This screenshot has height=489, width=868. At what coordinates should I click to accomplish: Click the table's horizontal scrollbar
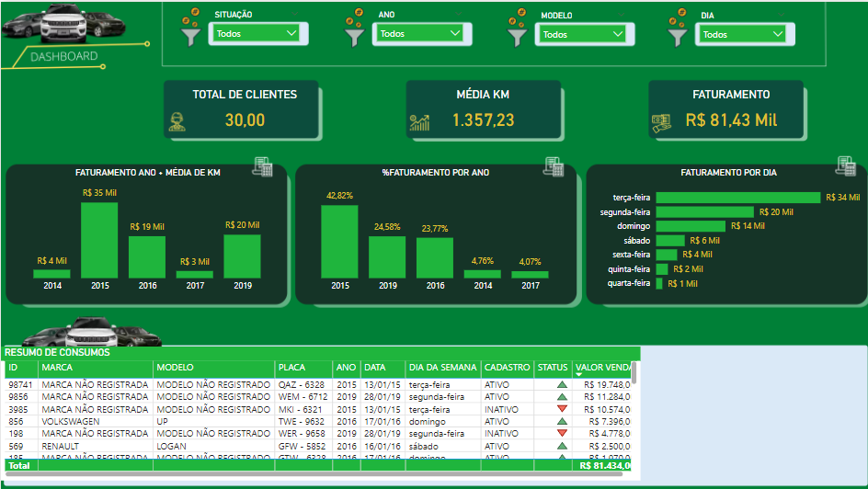(314, 474)
